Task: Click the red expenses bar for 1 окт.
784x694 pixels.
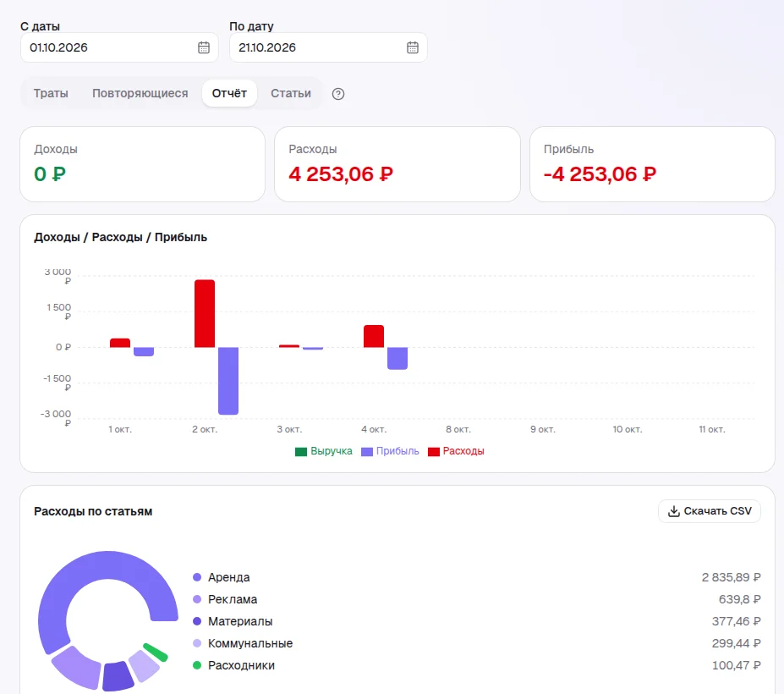Action: point(120,343)
